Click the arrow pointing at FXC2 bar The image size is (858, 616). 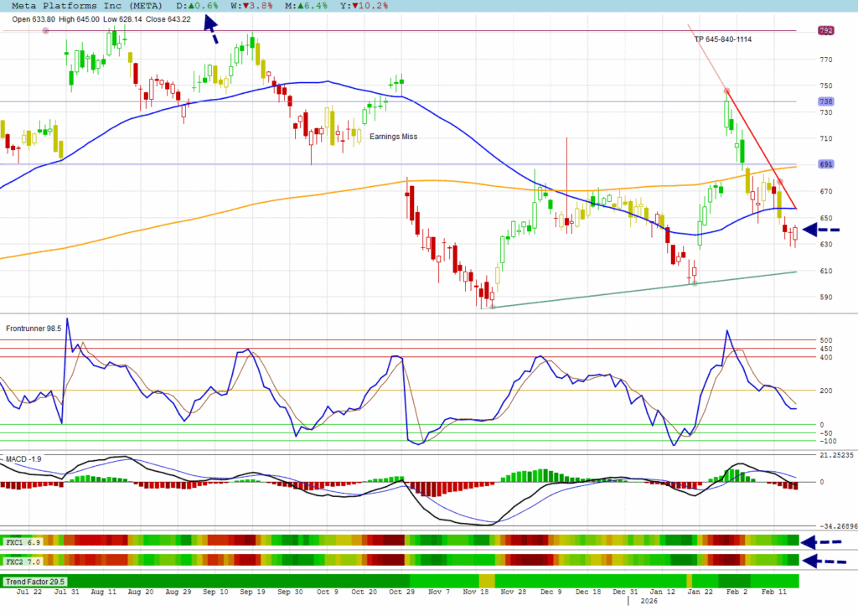(824, 561)
